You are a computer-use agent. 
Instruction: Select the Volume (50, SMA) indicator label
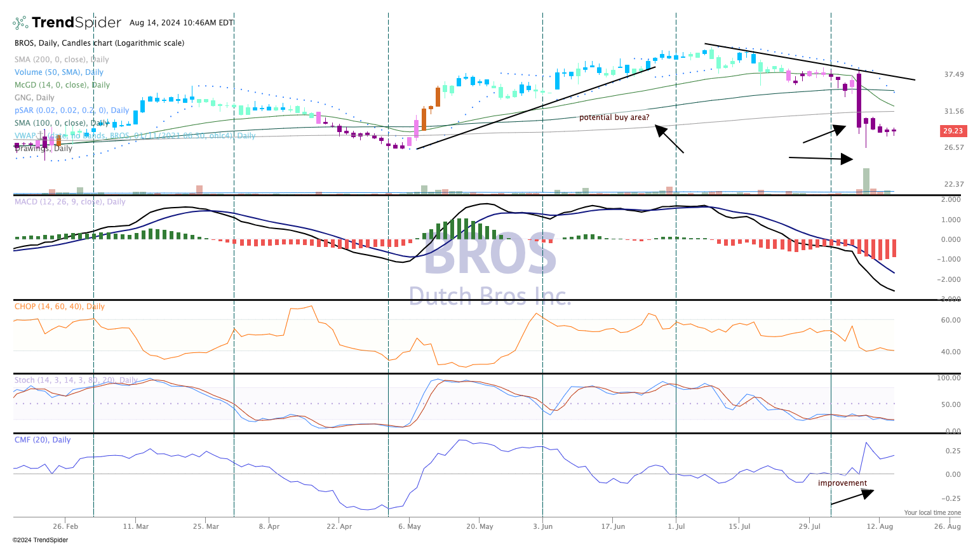tap(59, 72)
